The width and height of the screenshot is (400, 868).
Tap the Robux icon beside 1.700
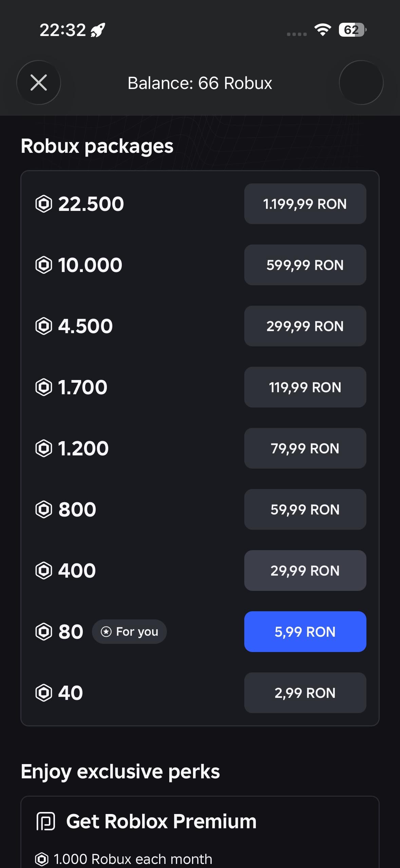[44, 387]
